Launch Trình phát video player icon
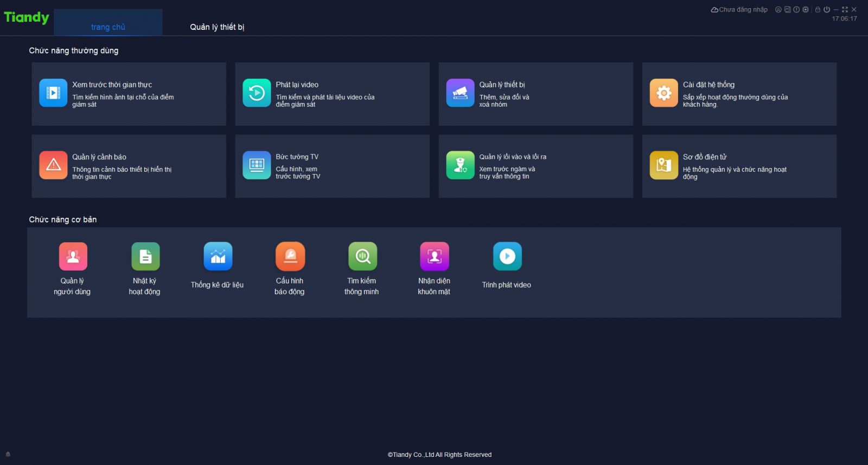The width and height of the screenshot is (868, 465). [x=507, y=256]
